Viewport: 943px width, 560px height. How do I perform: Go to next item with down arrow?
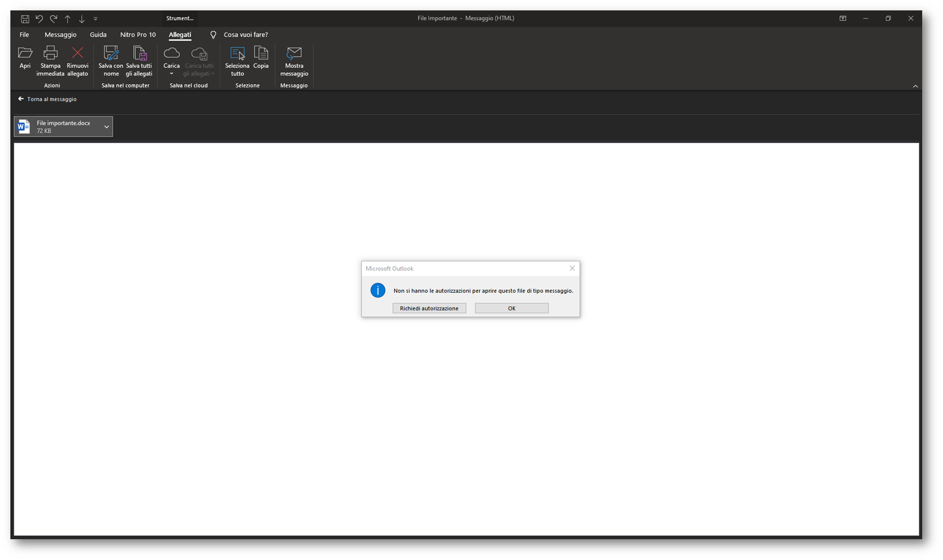point(82,19)
